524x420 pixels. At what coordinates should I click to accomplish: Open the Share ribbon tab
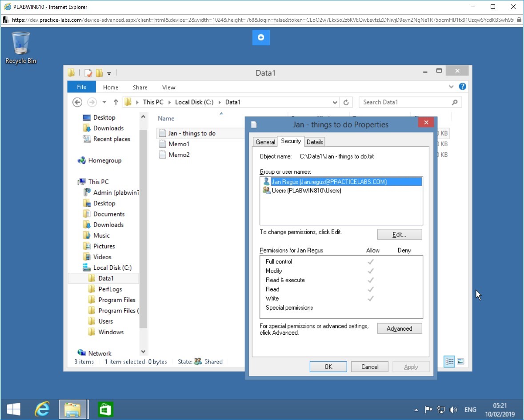pyautogui.click(x=140, y=87)
